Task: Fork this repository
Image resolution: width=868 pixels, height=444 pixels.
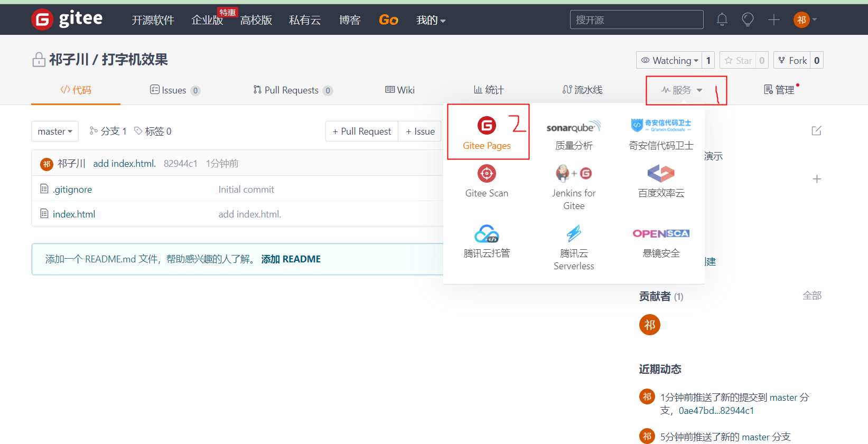Action: 792,60
